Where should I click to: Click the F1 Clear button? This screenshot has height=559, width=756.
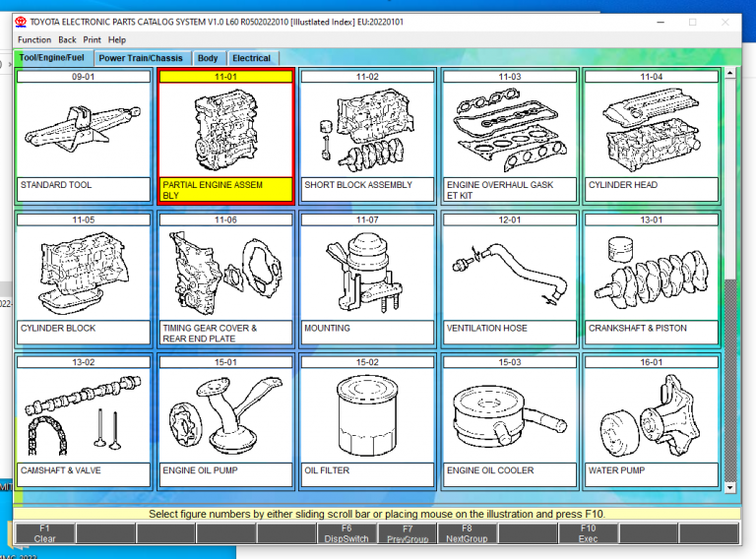tap(45, 533)
